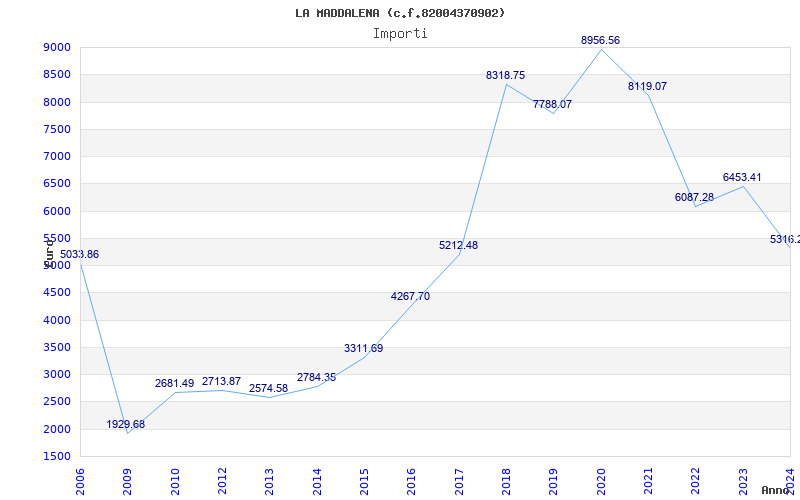
Task: Select the 1929.68 data label
Action: pos(126,424)
